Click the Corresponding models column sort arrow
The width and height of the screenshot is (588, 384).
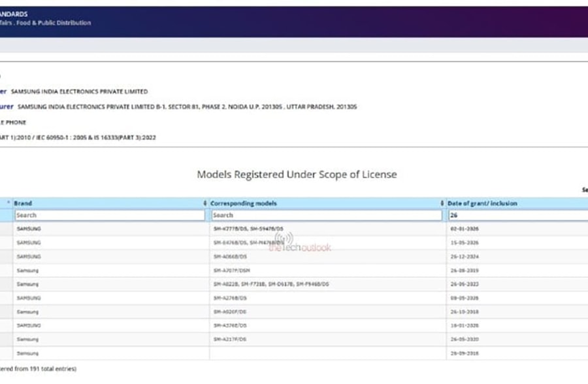click(442, 203)
